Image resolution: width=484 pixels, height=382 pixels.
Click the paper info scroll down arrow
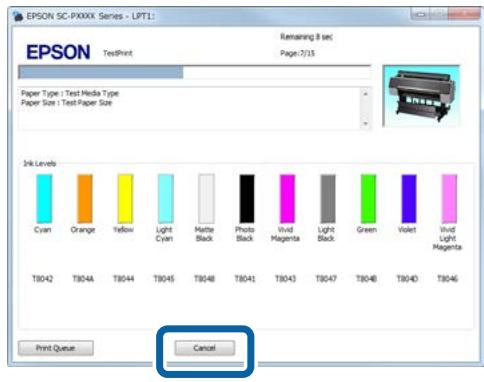pos(366,124)
